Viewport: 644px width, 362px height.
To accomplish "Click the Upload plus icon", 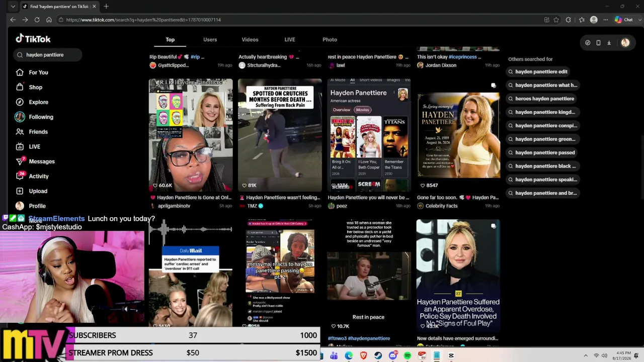I will click(x=20, y=191).
